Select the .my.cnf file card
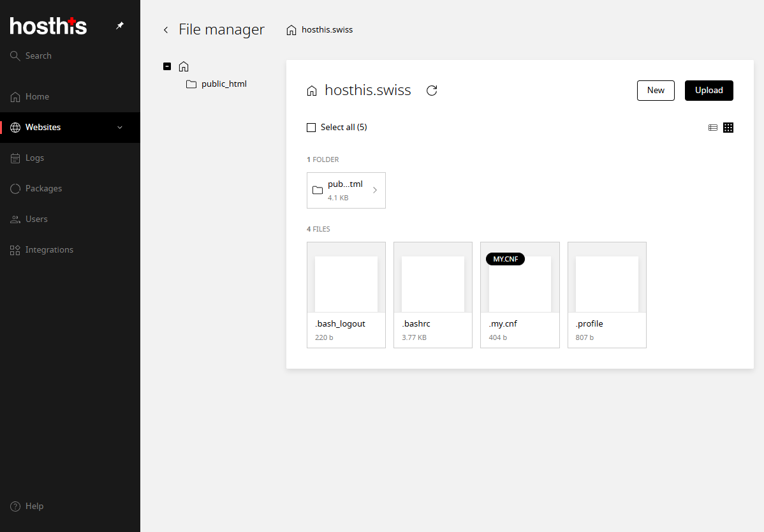 (520, 295)
